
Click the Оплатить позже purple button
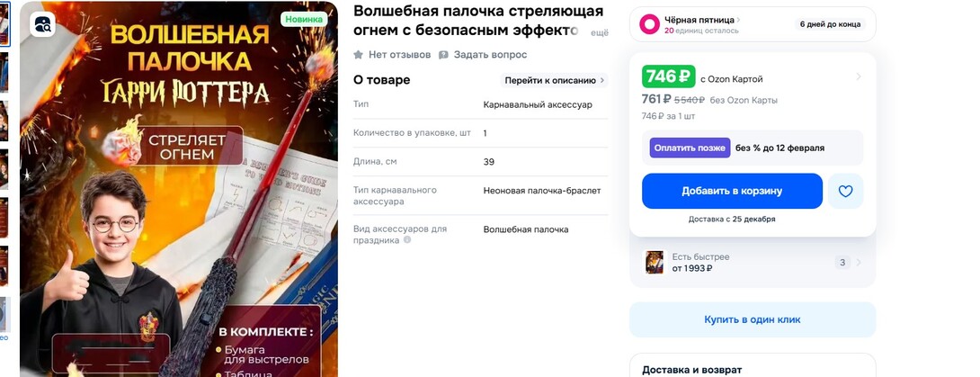[690, 148]
